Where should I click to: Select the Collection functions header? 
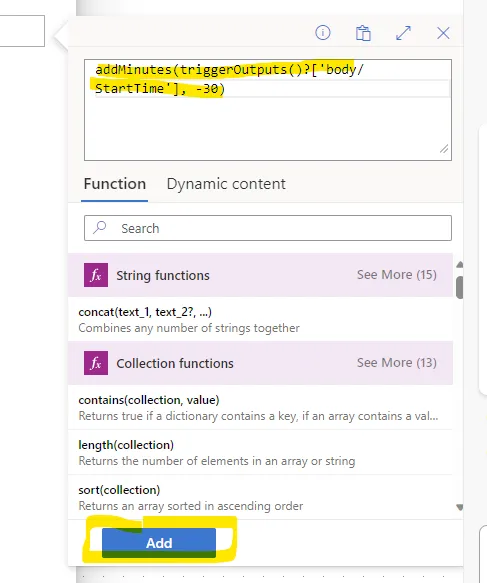(260, 363)
